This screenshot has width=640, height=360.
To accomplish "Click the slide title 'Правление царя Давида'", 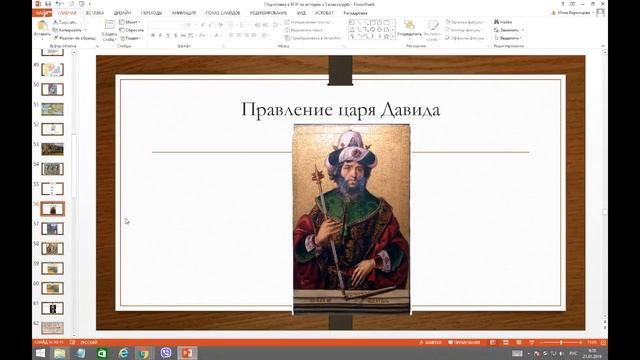I will (341, 109).
